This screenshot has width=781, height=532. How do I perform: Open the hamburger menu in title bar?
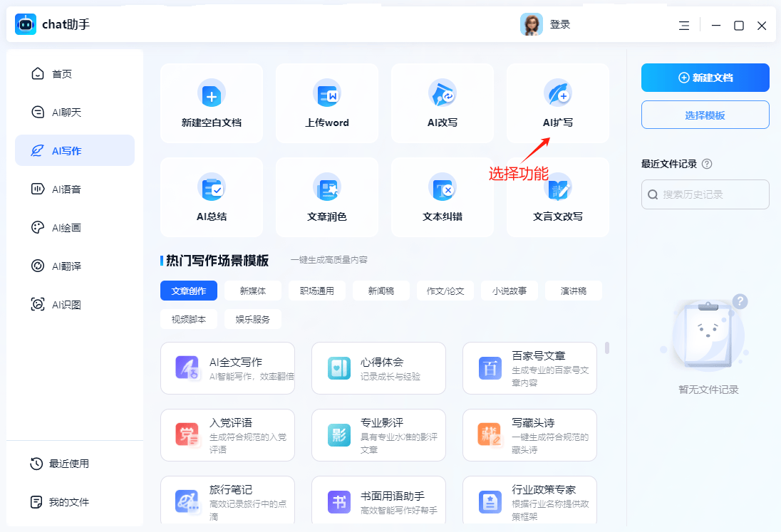pos(684,26)
